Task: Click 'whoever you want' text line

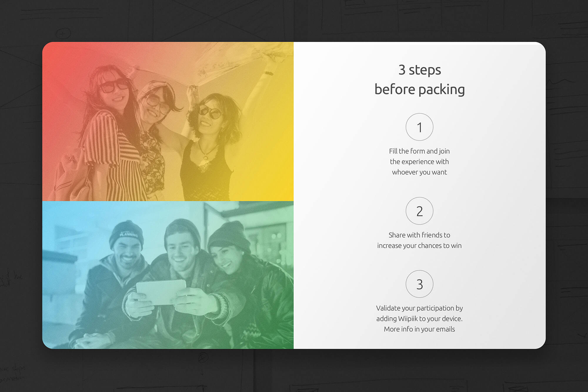Action: click(419, 172)
